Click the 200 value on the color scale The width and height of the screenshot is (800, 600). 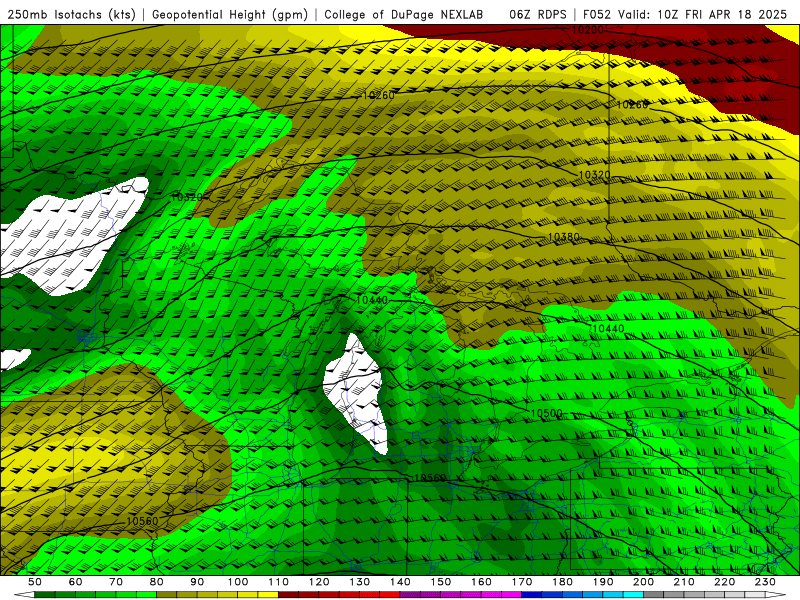pyautogui.click(x=643, y=582)
